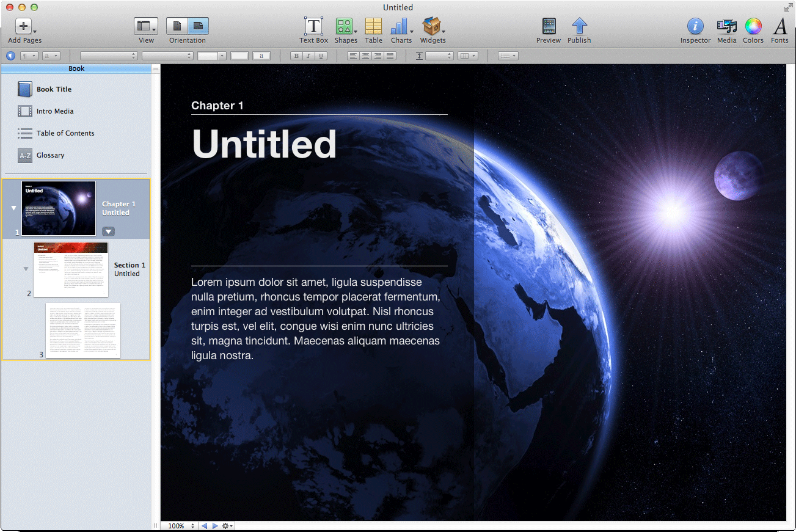This screenshot has height=532, width=796.
Task: Center-align the text
Action: (365, 56)
